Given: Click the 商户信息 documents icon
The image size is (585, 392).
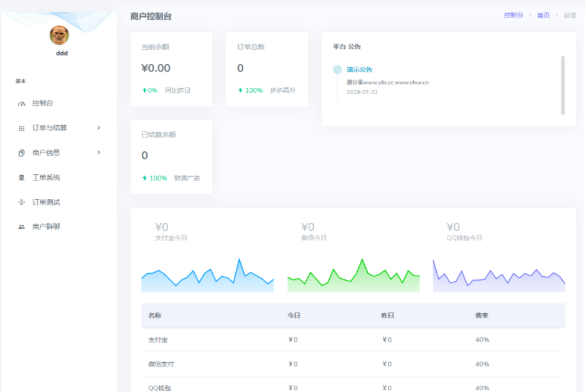Looking at the screenshot, I should click(x=22, y=153).
